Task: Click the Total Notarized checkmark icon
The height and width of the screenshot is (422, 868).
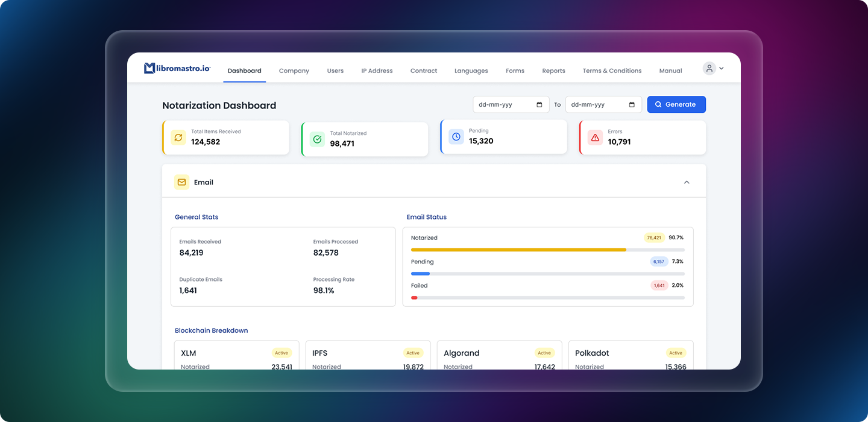Action: (317, 139)
